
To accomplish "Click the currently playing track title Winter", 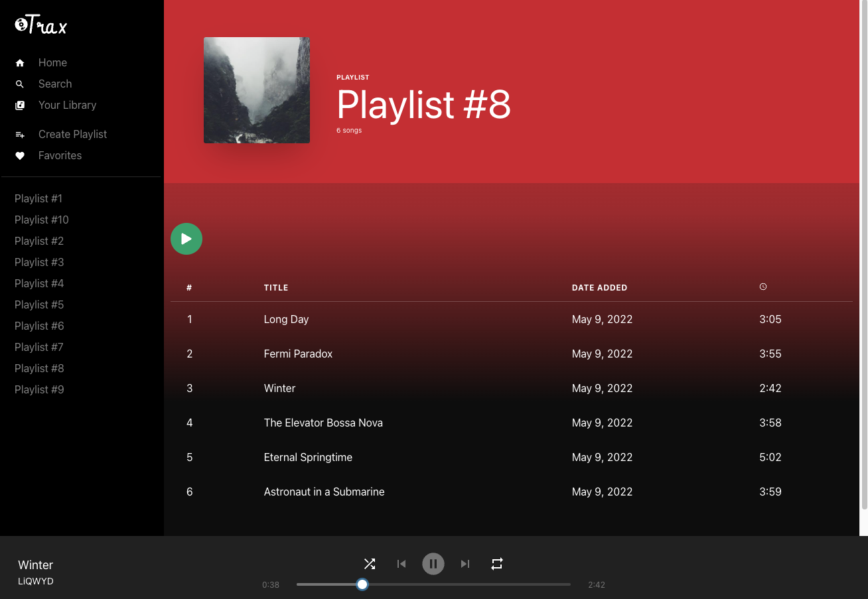I will (x=35, y=565).
